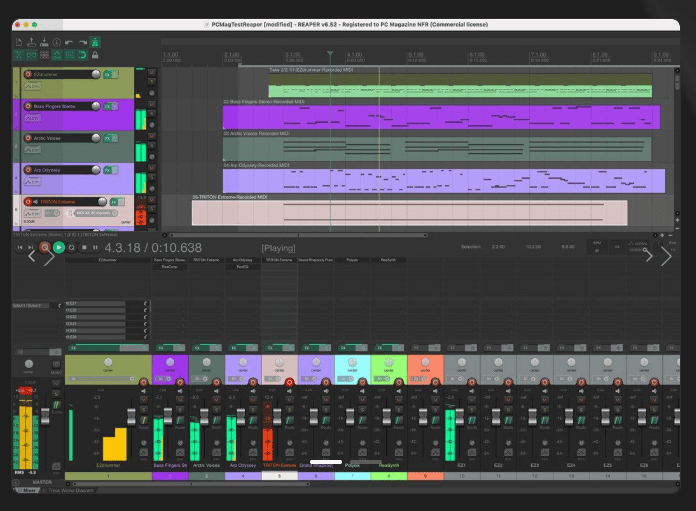Open the TRITON Extreme input mode dropdown
The height and width of the screenshot is (511, 696).
click(53, 213)
